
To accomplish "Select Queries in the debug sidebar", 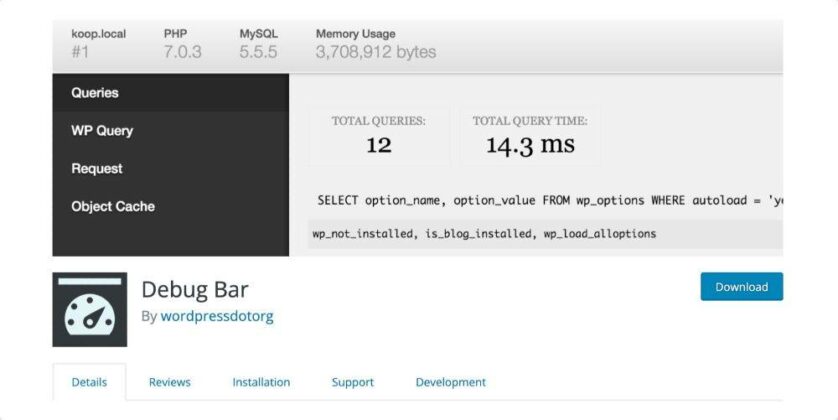I will pos(95,93).
